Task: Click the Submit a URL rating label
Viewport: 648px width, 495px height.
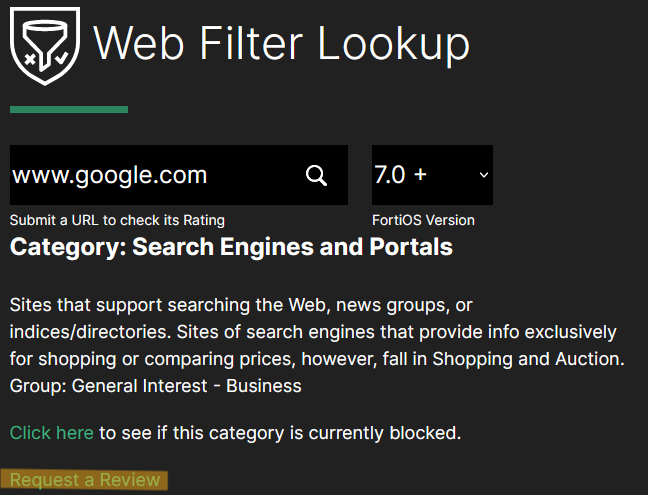Action: (117, 220)
